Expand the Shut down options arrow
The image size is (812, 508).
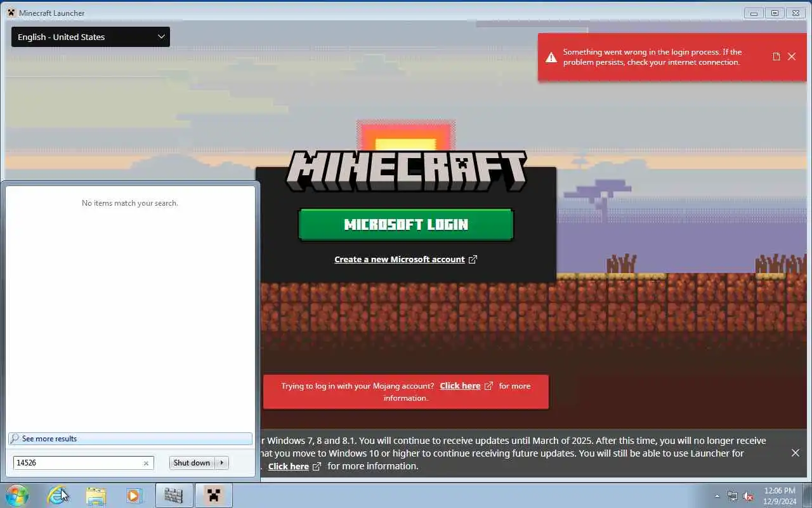tap(222, 463)
